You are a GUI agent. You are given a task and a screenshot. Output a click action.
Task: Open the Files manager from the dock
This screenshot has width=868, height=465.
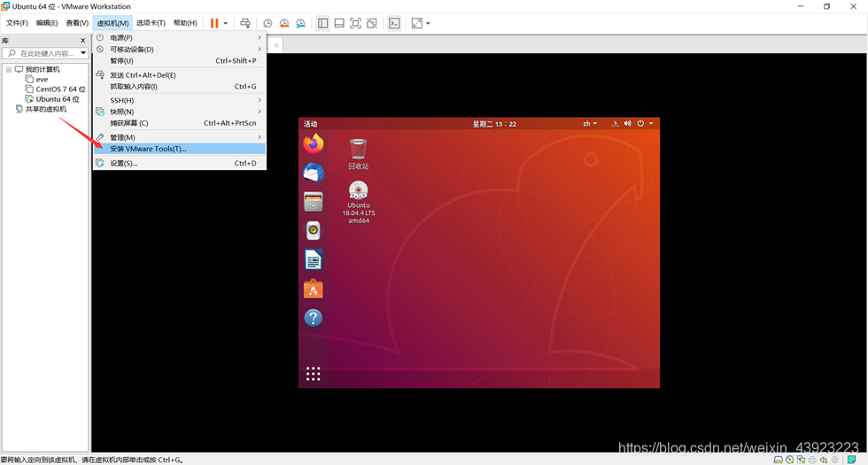click(314, 202)
